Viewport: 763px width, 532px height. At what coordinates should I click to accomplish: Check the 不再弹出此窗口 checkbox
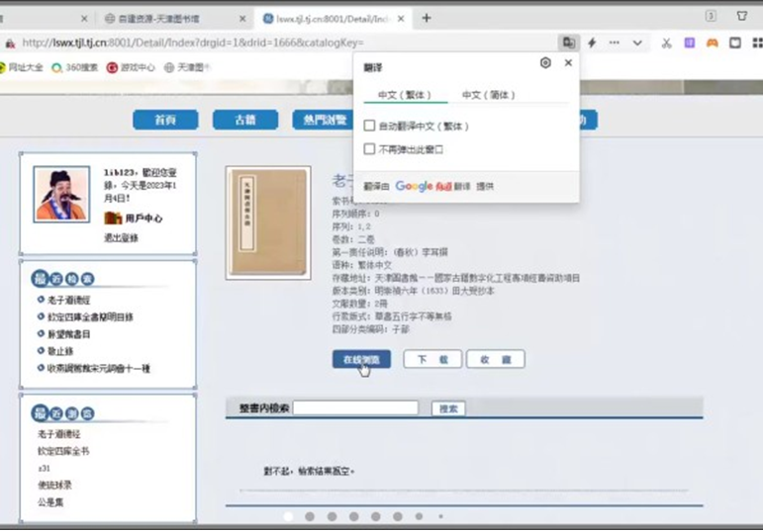[370, 149]
